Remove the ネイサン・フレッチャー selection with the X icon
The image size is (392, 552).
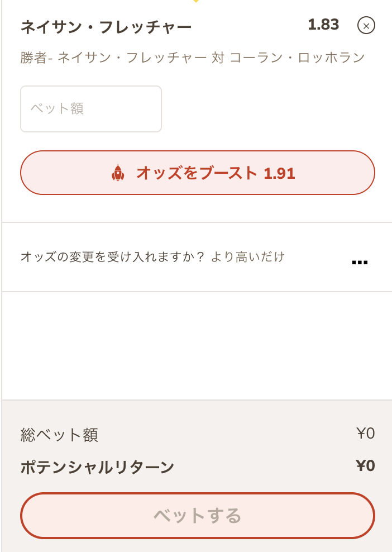366,25
